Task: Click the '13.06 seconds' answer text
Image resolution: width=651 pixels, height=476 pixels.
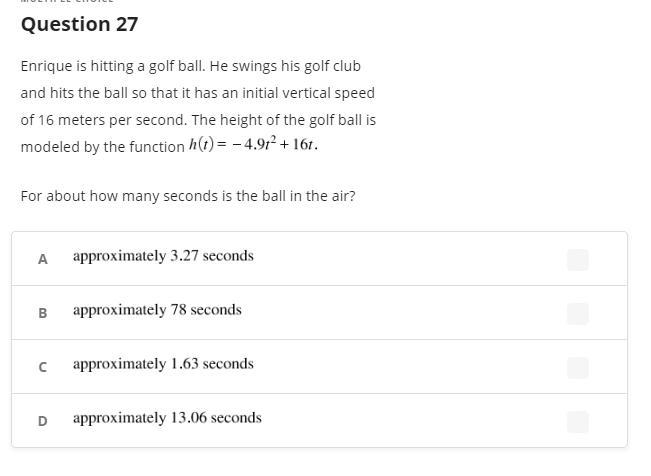Action: (x=216, y=418)
